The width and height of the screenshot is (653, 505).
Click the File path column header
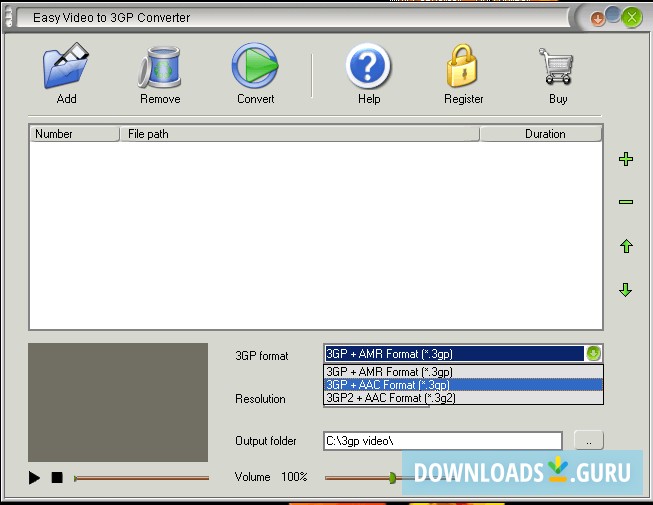point(299,134)
